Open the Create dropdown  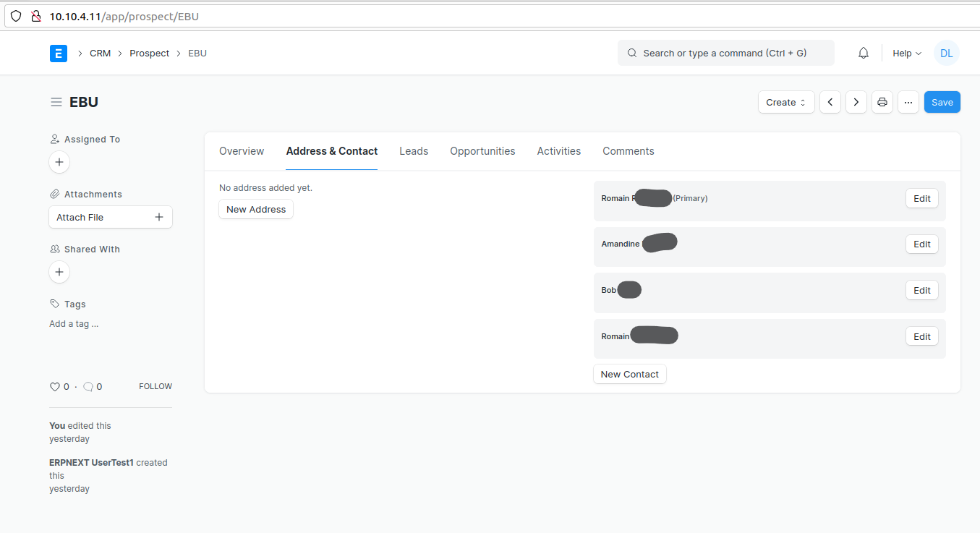786,102
